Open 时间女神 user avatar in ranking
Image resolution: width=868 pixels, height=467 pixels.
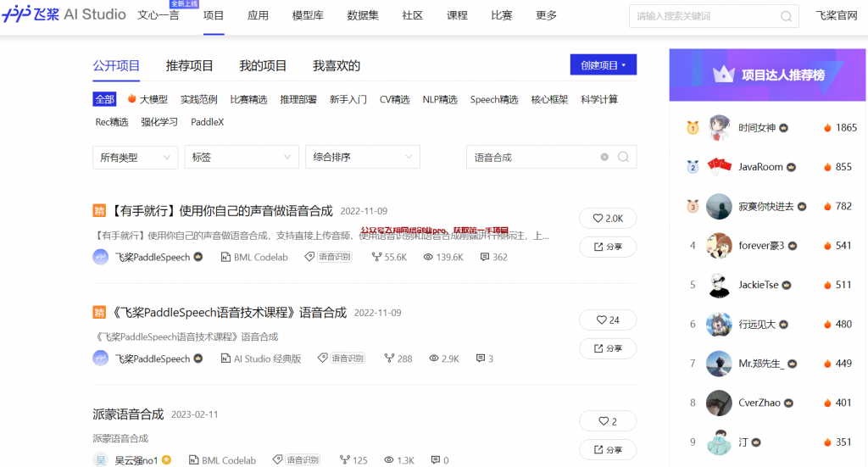point(720,127)
